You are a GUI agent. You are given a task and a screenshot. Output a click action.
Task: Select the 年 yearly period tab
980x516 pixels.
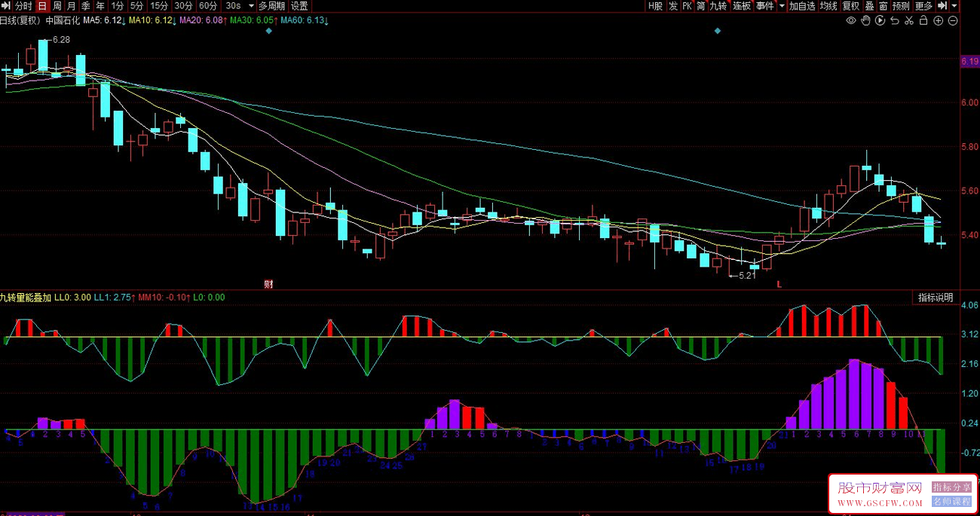point(100,5)
